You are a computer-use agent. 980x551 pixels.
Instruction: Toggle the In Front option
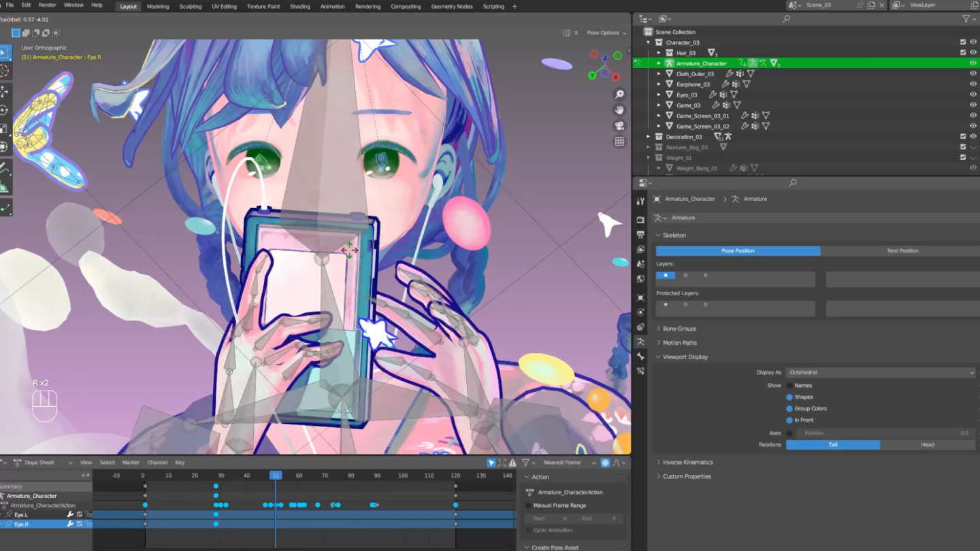pyautogui.click(x=789, y=420)
